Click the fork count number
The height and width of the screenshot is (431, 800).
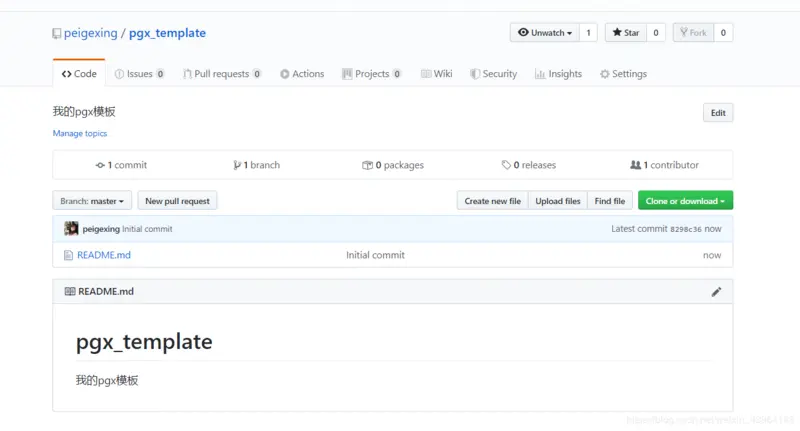click(x=723, y=33)
